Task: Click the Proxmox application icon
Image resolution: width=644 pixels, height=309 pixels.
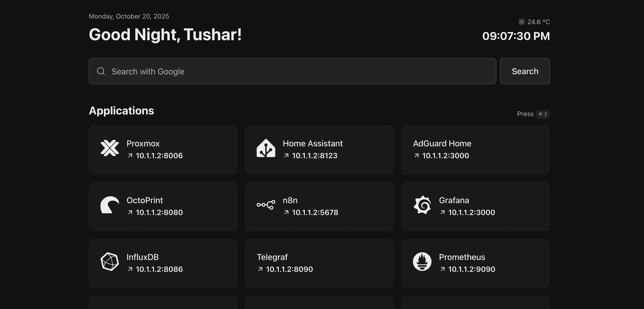Action: [x=109, y=148]
